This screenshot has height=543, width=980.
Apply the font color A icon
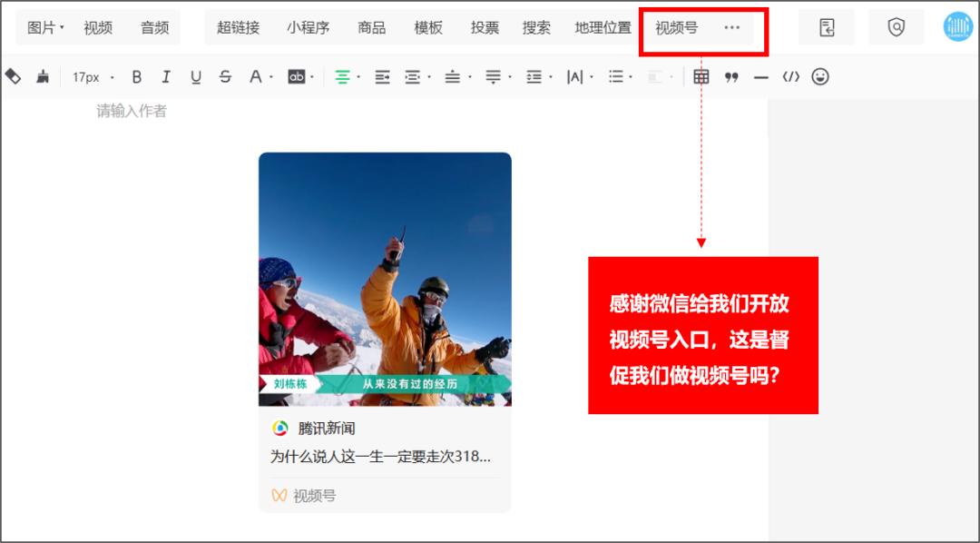click(255, 77)
